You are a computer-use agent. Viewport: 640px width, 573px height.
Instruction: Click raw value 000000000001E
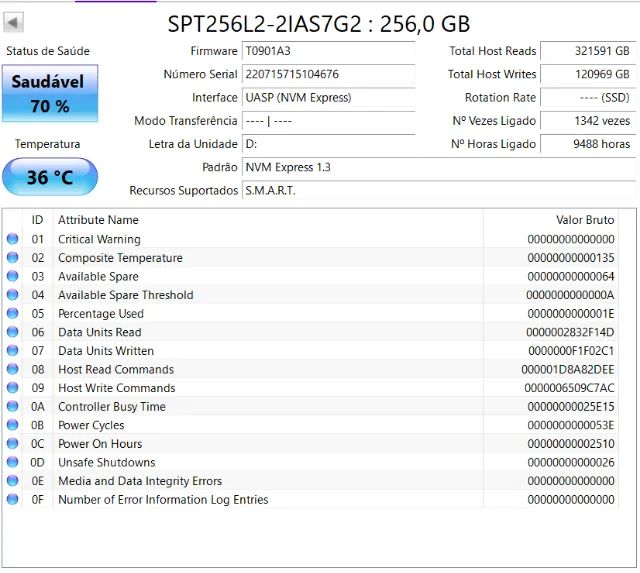click(x=571, y=314)
